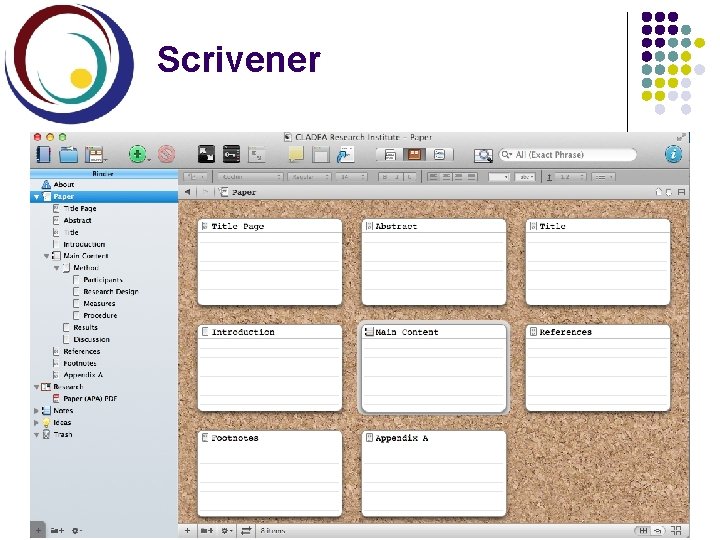Add a new item with green plus
The image size is (720, 540).
(137, 154)
